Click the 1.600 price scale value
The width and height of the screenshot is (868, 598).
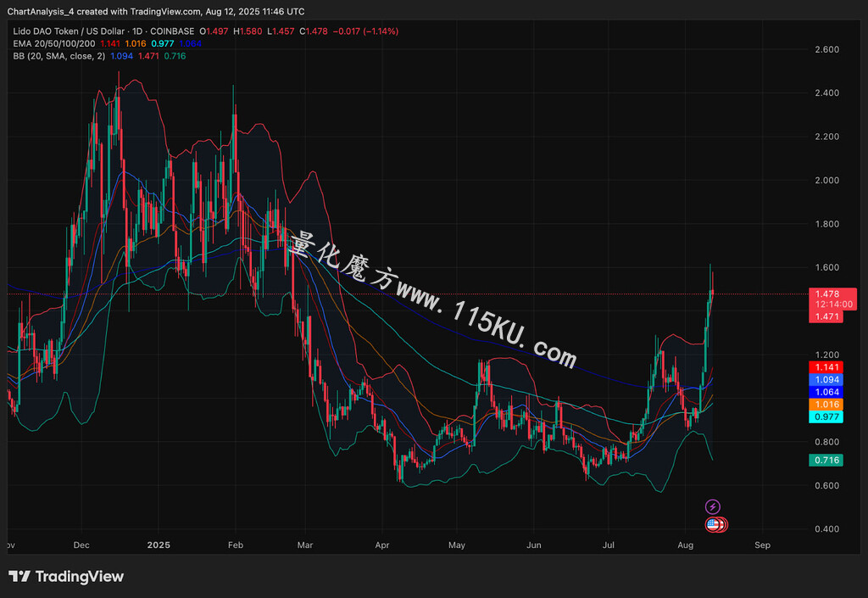(x=827, y=267)
